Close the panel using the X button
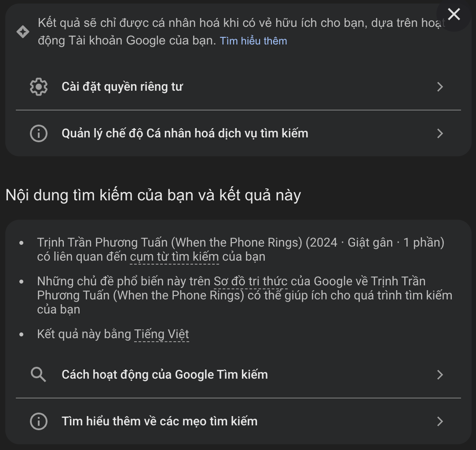The image size is (476, 450). point(454,15)
